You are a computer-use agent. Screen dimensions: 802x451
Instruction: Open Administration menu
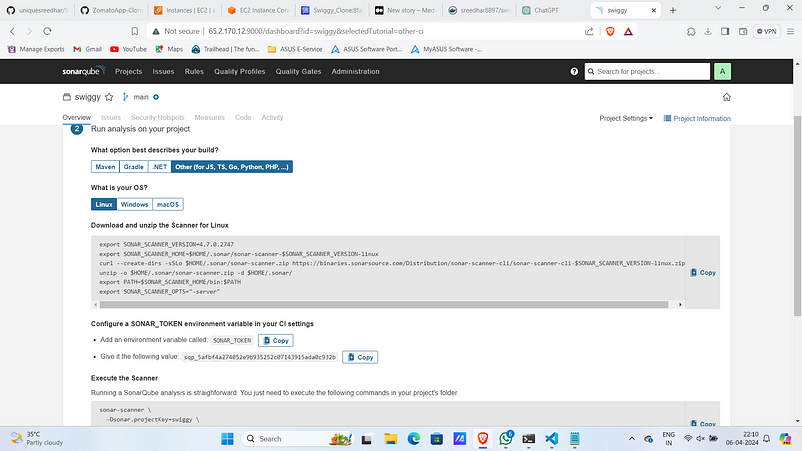point(355,72)
